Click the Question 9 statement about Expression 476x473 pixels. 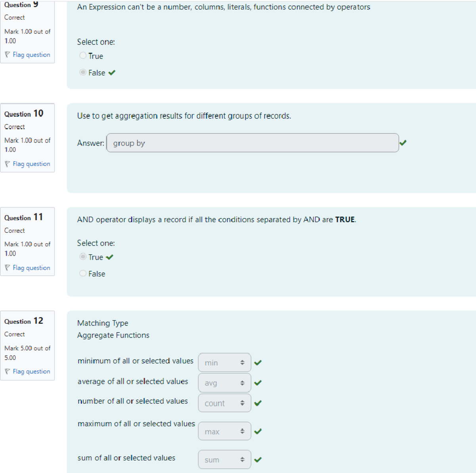[x=224, y=7]
